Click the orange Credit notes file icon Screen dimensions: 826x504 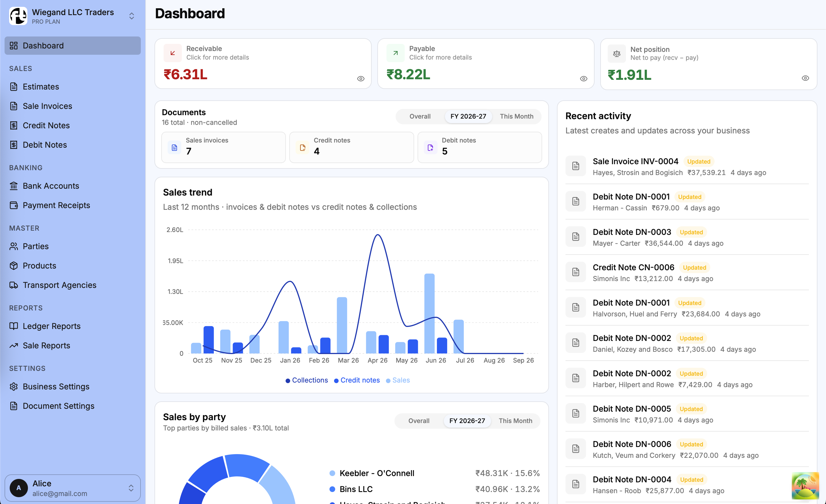point(303,148)
